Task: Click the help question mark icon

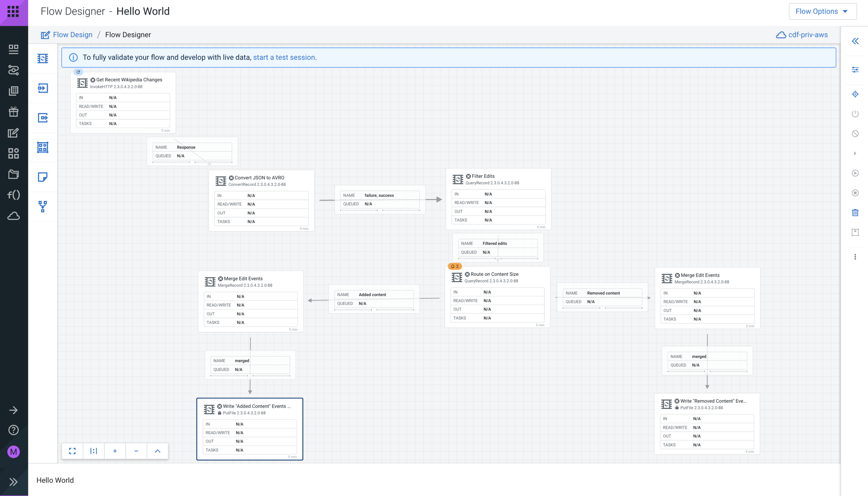Action: point(13,430)
